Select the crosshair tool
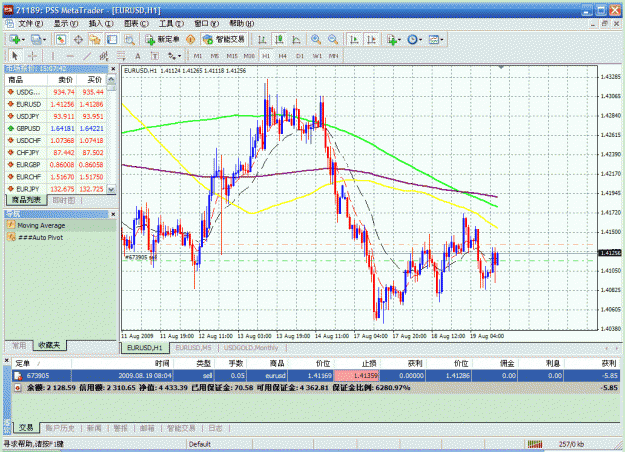The width and height of the screenshot is (625, 452). click(32, 56)
